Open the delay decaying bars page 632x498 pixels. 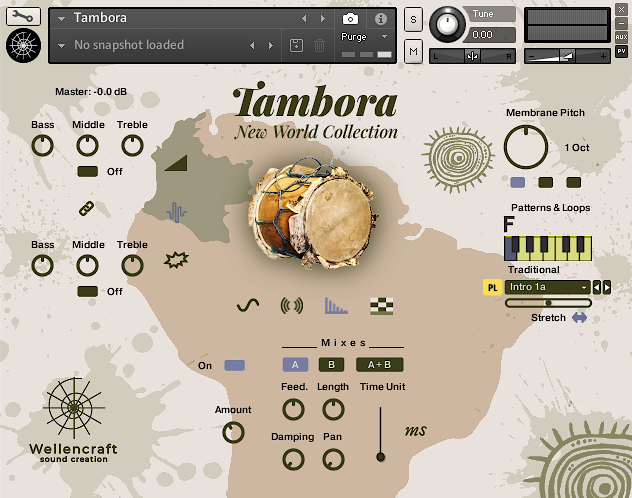pos(336,305)
